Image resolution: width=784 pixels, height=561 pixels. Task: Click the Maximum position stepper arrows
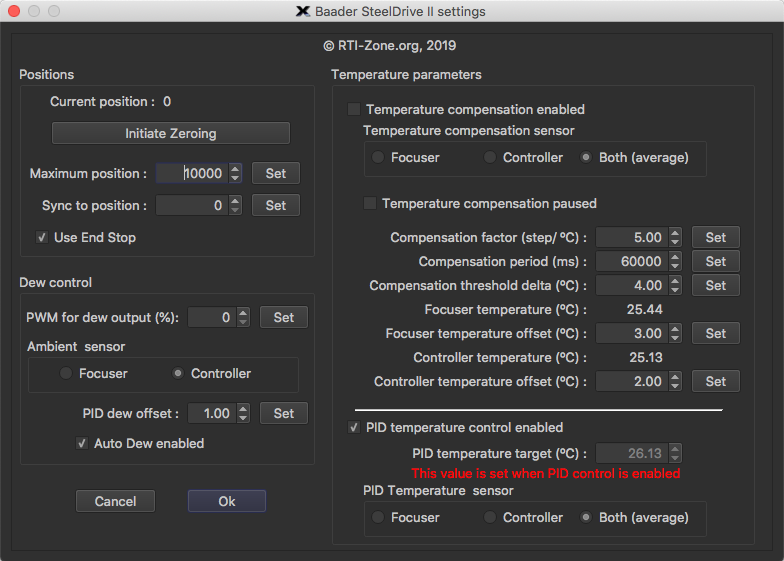[235, 174]
